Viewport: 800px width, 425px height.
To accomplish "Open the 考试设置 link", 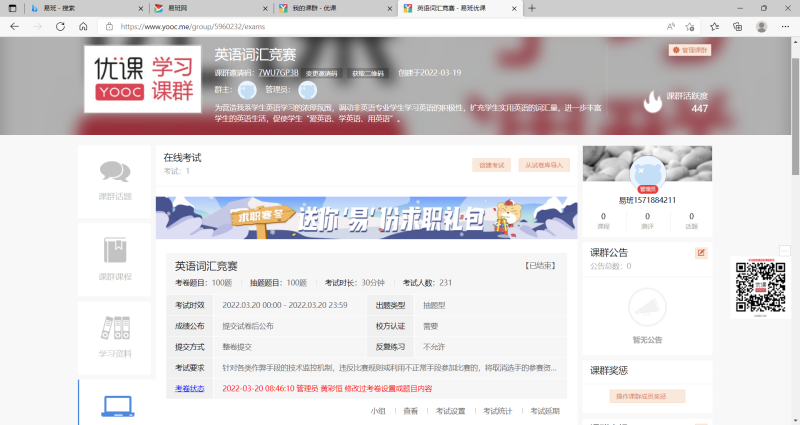I will pyautogui.click(x=450, y=411).
